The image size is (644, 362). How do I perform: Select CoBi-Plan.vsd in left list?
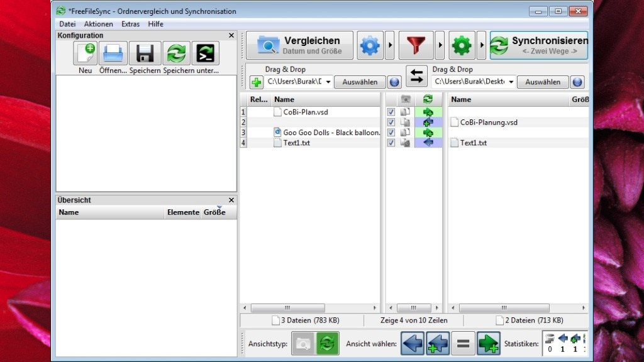pos(306,112)
